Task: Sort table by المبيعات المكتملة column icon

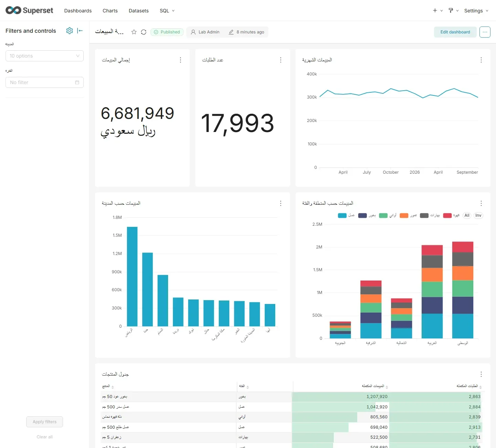Action: (387, 387)
